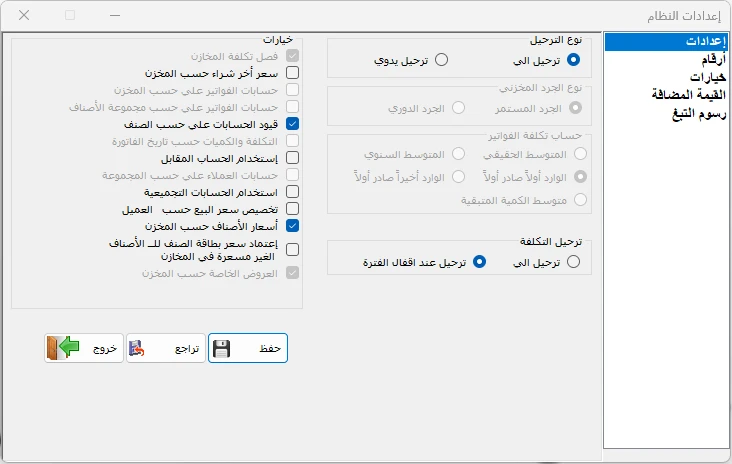Select ترحيل الى under ترحيل التكلفة

573,262
